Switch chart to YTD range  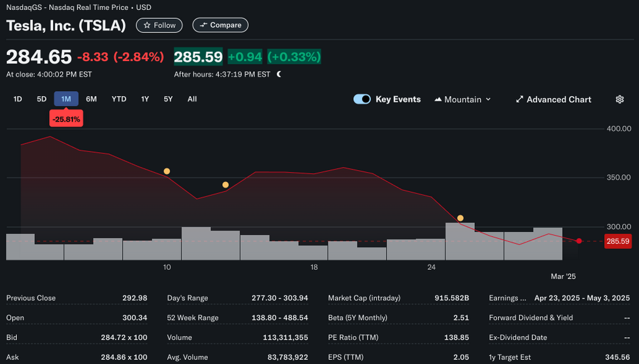tap(119, 99)
